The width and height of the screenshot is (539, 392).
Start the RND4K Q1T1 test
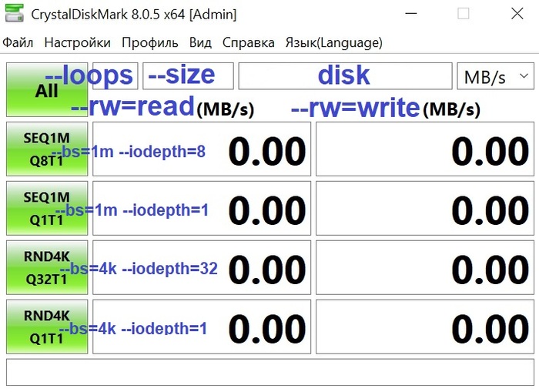click(x=47, y=327)
